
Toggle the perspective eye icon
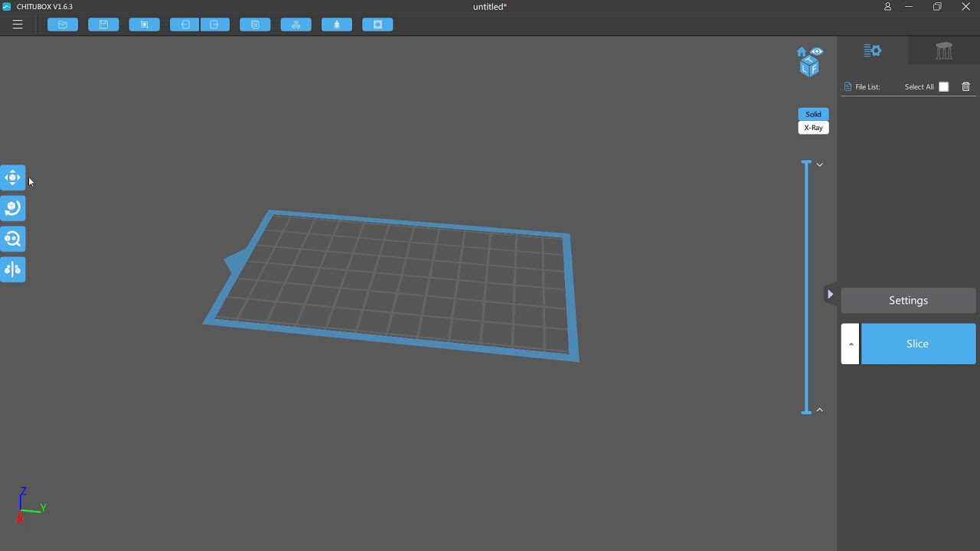pyautogui.click(x=818, y=51)
